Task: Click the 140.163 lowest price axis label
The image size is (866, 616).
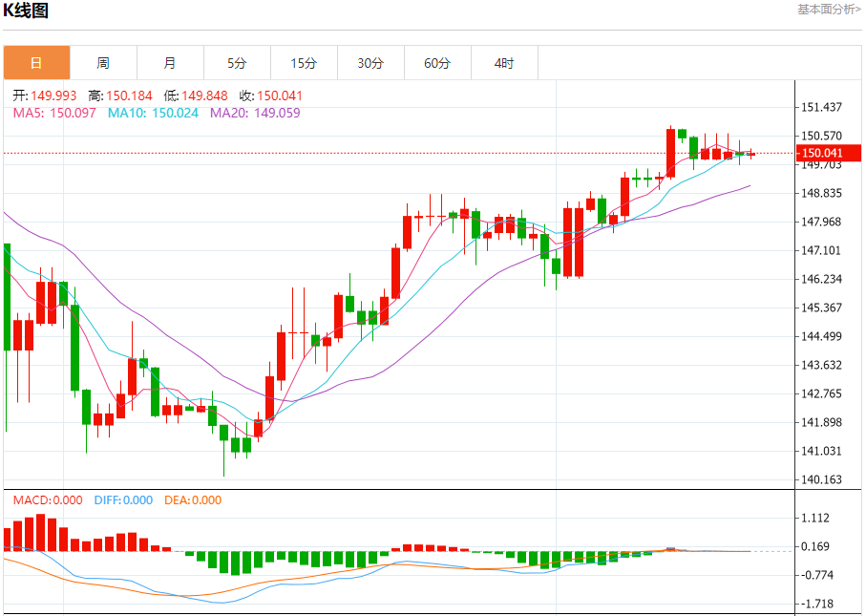Action: [822, 479]
